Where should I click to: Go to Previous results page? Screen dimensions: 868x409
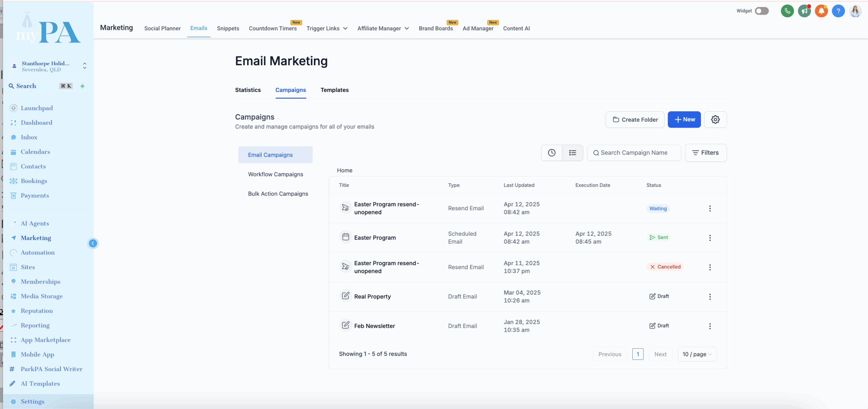click(610, 354)
